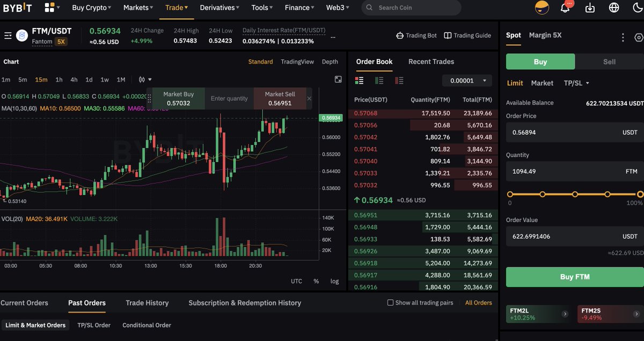Switch to the Margin 5X tab

(545, 35)
